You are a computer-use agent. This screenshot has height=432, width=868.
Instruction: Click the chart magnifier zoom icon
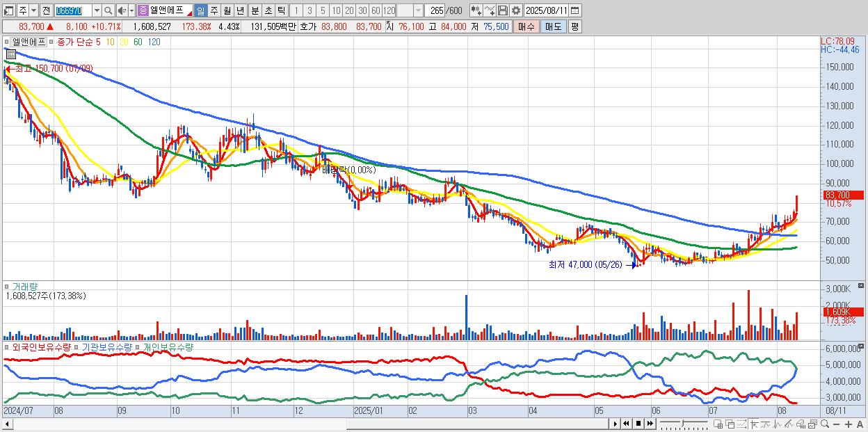[x=825, y=424]
